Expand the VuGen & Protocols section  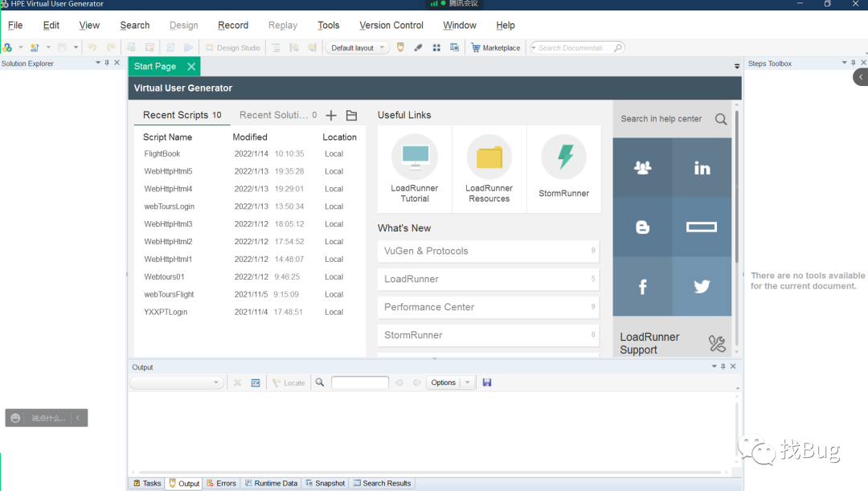(489, 252)
